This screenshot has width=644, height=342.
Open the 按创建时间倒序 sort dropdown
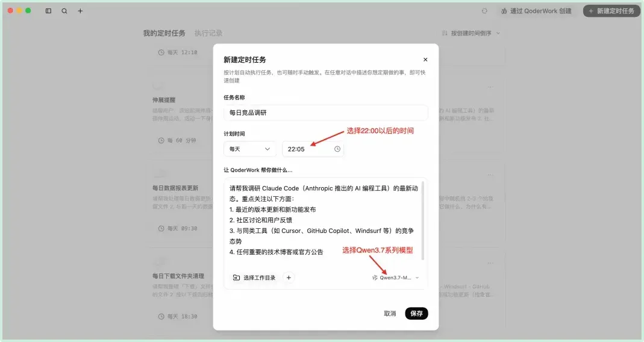(470, 33)
